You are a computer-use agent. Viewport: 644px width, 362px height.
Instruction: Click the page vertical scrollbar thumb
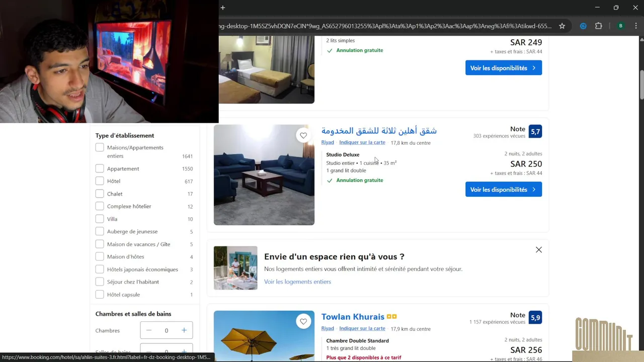[641, 85]
